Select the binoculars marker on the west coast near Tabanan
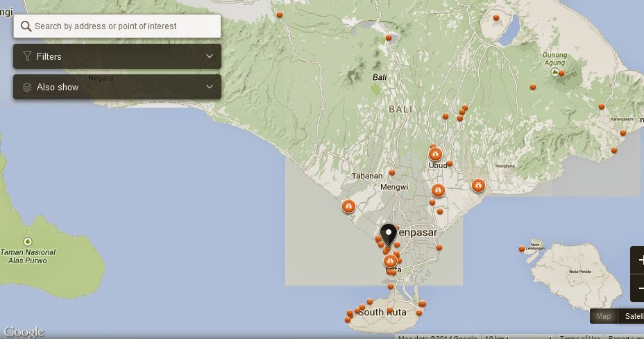The height and width of the screenshot is (339, 644). click(348, 206)
